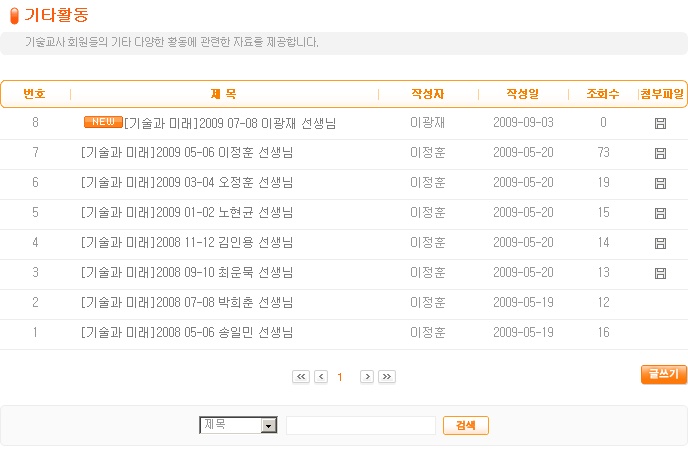Screen dimensions: 688x471
Task: Save the attachment from post number 3
Action: (x=660, y=273)
